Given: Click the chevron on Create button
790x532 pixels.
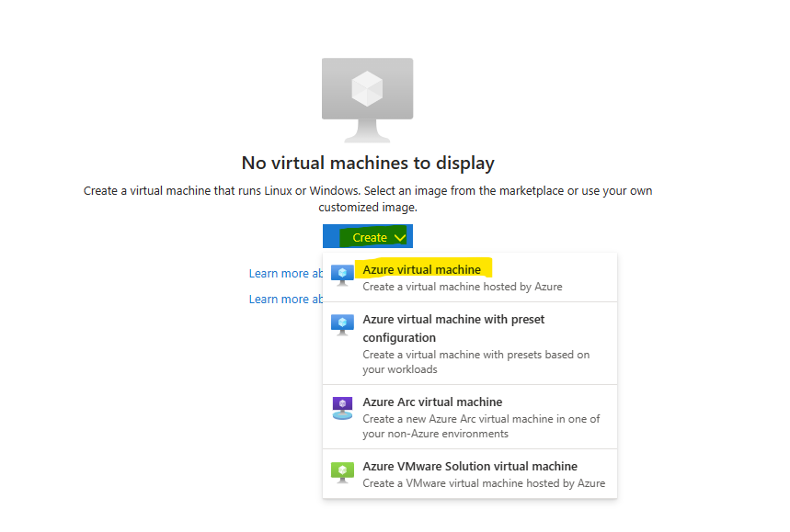Looking at the screenshot, I should coord(400,238).
